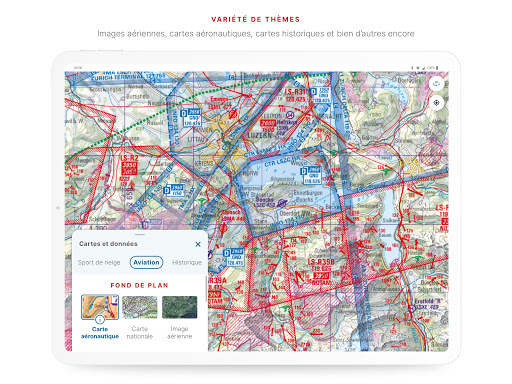
Task: Switch to the Historique theme
Action: pos(187,263)
